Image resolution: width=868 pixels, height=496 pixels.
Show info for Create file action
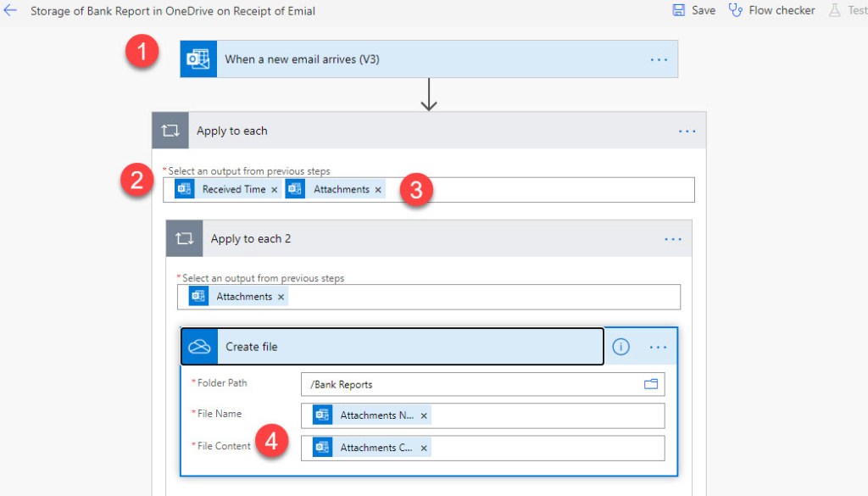coord(620,347)
